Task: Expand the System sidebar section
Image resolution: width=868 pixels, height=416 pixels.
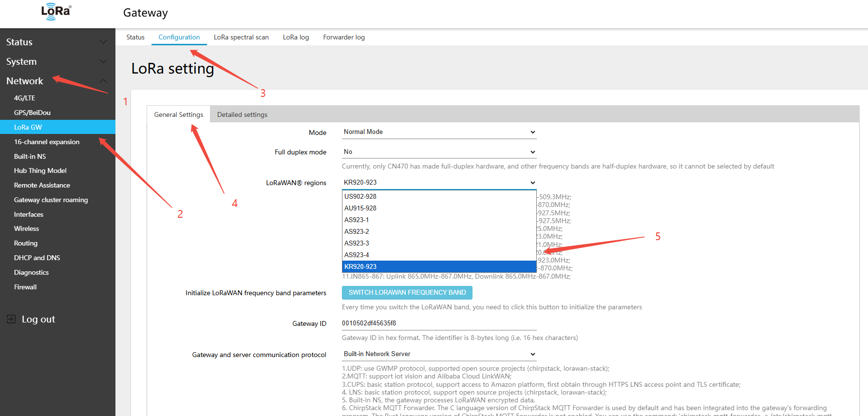Action: tap(103, 61)
